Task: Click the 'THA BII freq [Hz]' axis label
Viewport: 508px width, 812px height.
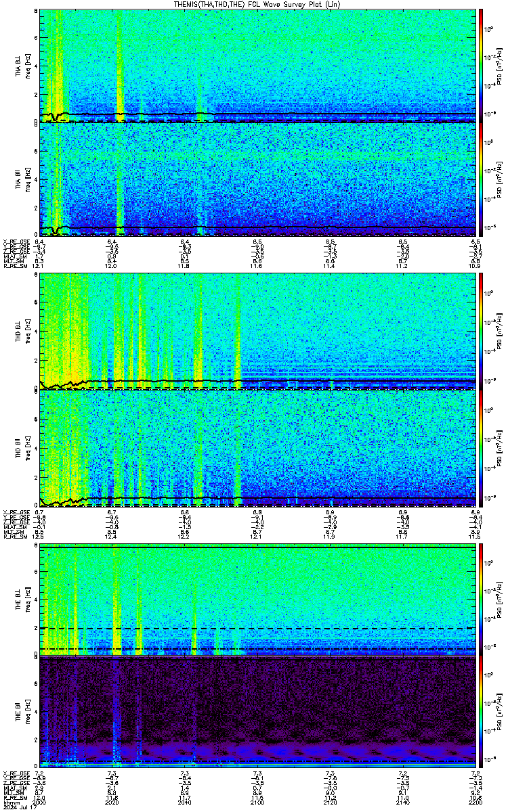Action: [23, 179]
